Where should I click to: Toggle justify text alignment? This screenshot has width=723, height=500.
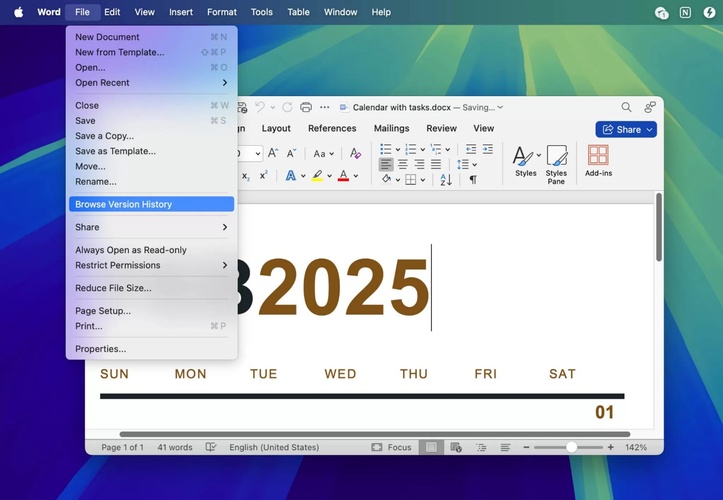436,164
